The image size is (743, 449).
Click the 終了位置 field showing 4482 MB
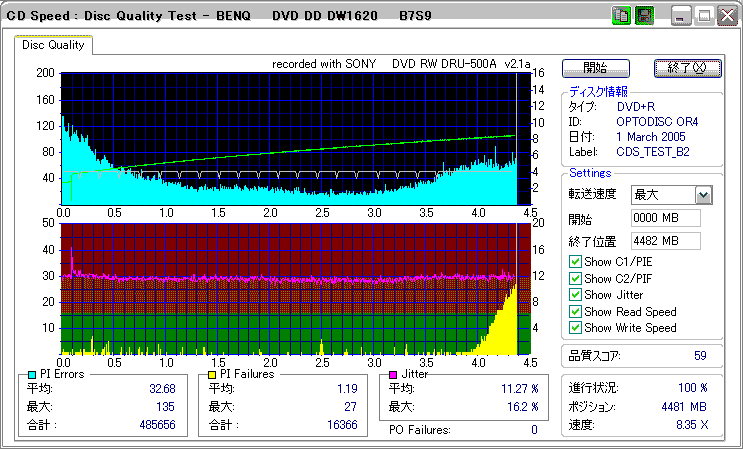tap(666, 241)
